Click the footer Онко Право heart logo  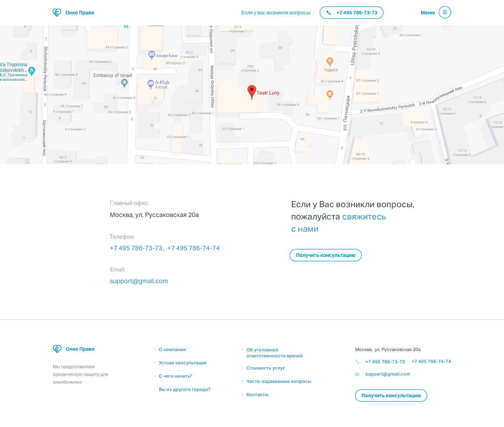[x=57, y=349]
